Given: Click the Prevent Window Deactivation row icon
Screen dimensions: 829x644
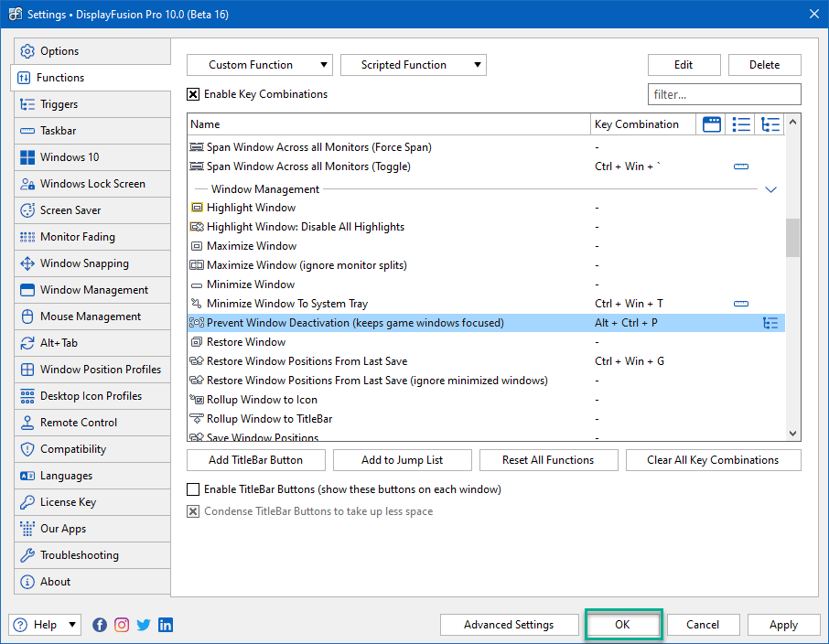Looking at the screenshot, I should tap(197, 323).
